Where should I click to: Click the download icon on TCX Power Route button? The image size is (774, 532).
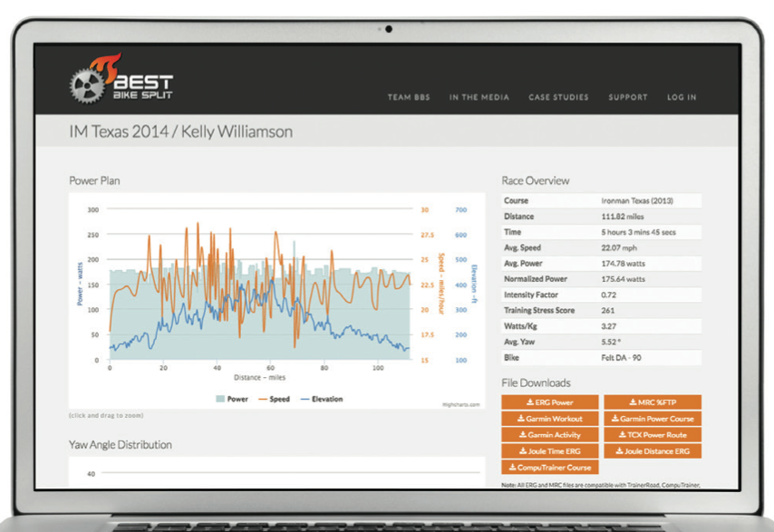[x=621, y=435]
